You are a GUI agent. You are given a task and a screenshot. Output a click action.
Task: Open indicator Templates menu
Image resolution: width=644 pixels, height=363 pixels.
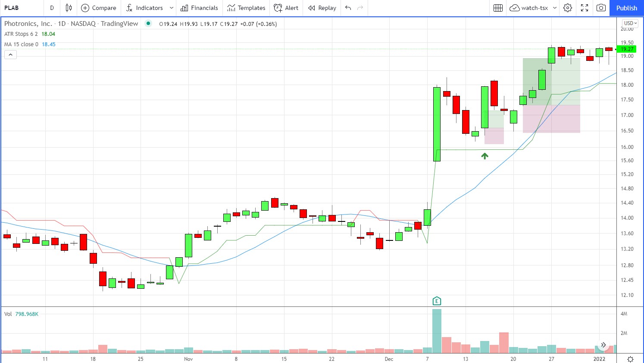[x=247, y=8]
